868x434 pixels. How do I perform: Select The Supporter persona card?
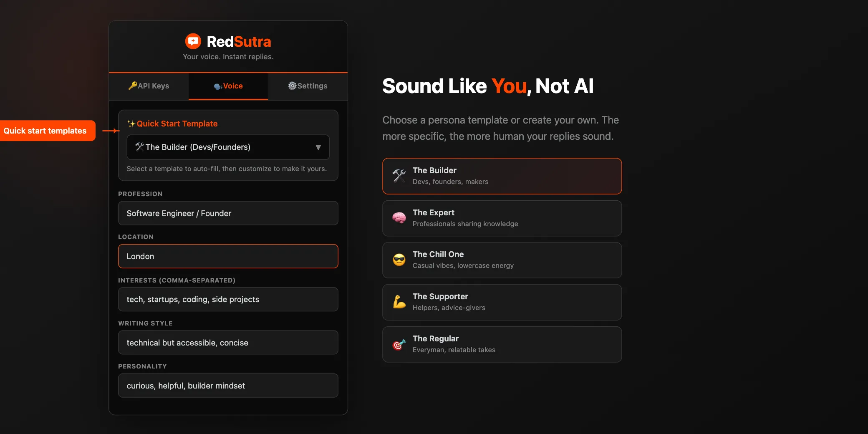[501, 302]
